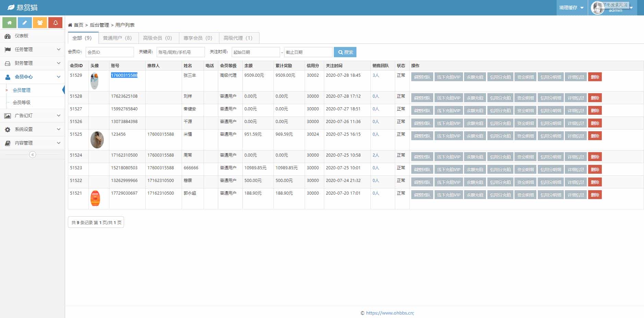Click the 会员ID input field

[109, 52]
